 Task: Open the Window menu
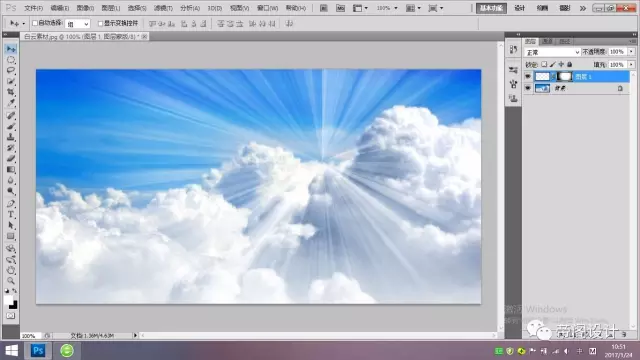pos(267,8)
